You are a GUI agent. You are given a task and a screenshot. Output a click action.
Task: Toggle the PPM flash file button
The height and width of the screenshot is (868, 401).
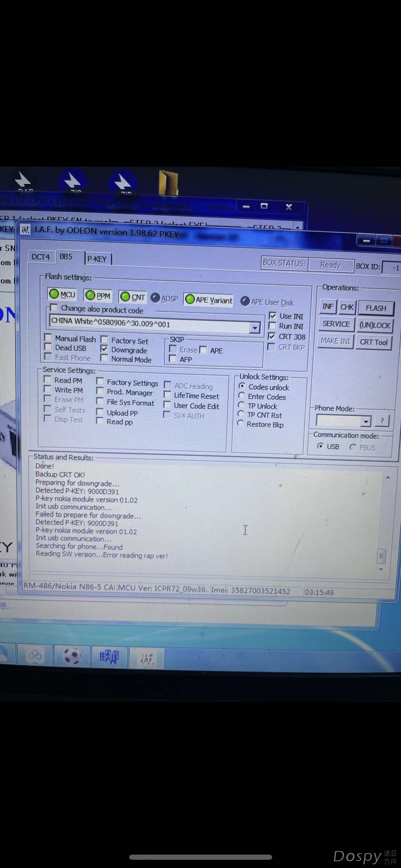coord(98,295)
